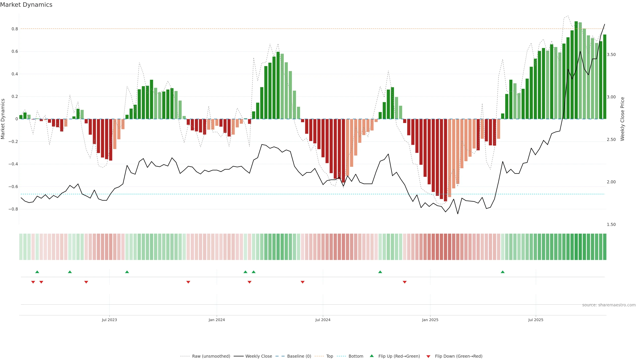This screenshot has width=644, height=362.
Task: Click the green flip-up marker after Jul 2023
Action: click(x=127, y=272)
